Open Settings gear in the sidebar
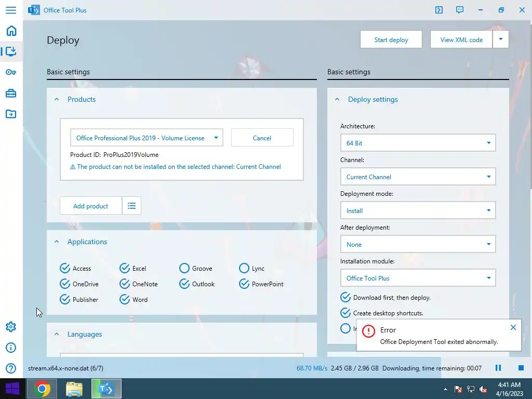Screen dimensions: 532x399 [11, 327]
